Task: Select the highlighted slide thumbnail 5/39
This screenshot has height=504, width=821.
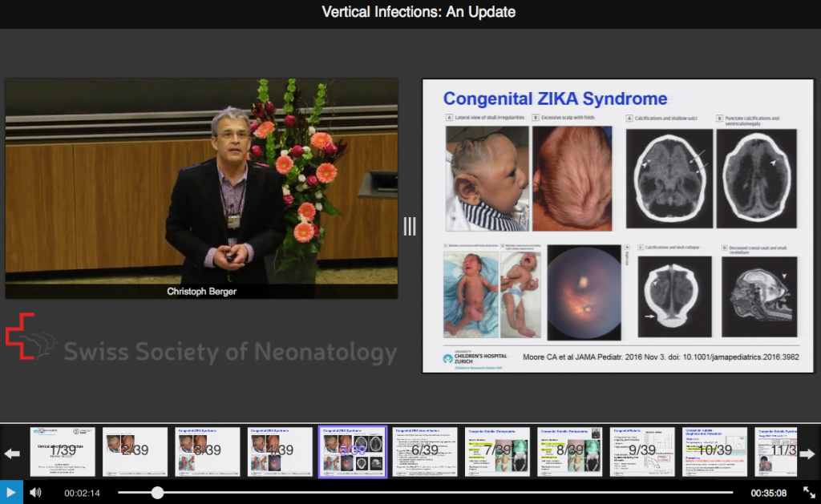Action: click(353, 452)
